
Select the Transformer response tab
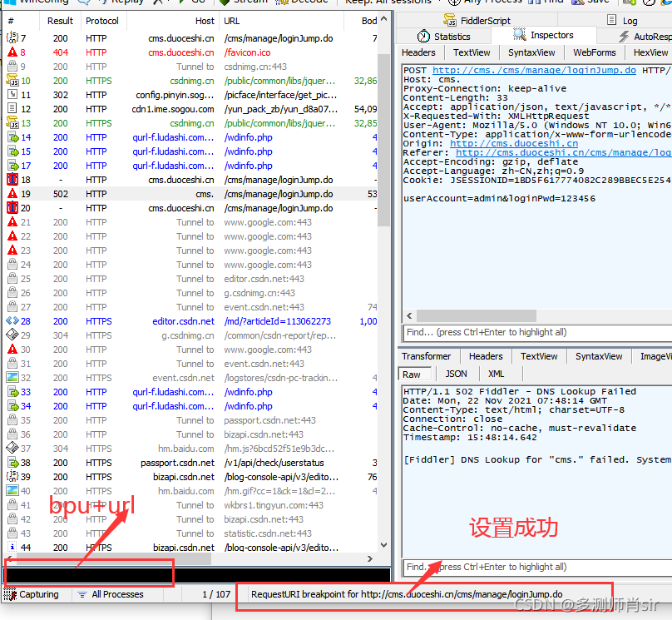pos(426,356)
